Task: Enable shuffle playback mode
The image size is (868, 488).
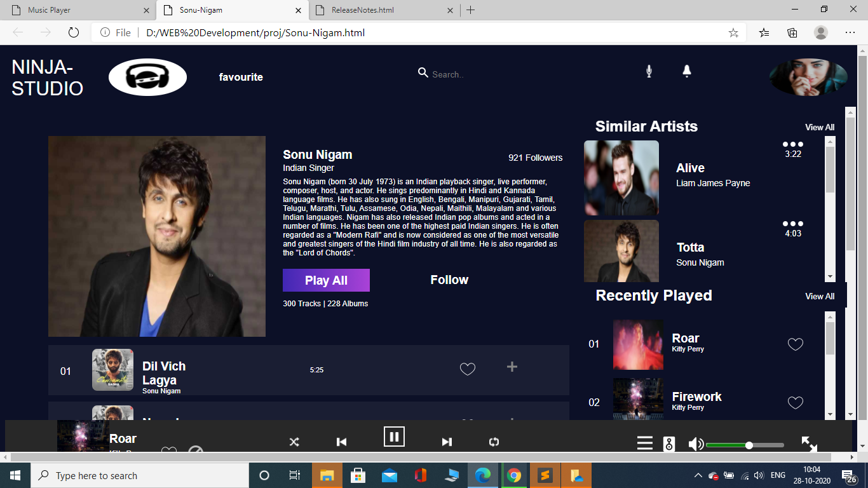Action: point(294,441)
